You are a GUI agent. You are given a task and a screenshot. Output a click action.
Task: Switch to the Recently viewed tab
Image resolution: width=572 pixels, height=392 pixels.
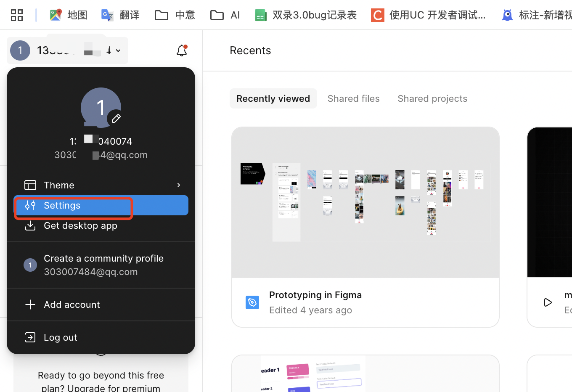pos(273,98)
